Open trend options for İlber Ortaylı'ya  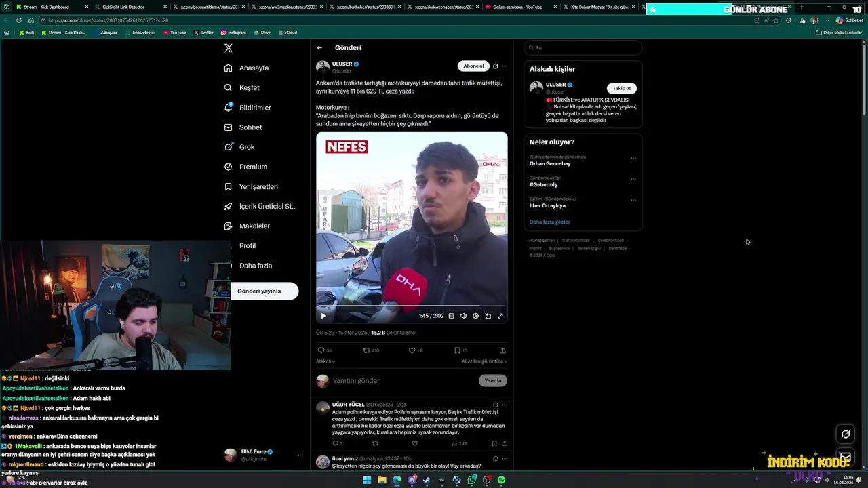[x=633, y=200]
